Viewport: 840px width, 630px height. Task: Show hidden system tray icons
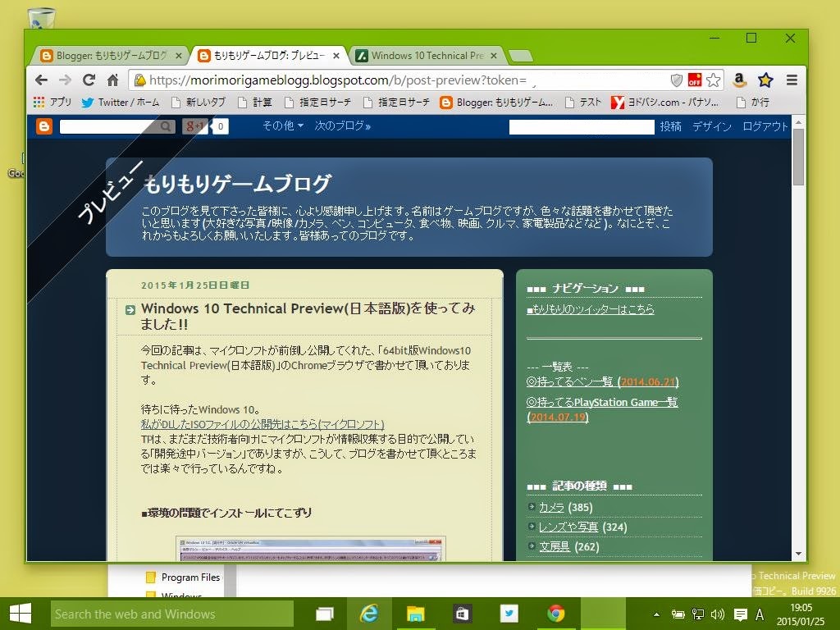click(657, 615)
